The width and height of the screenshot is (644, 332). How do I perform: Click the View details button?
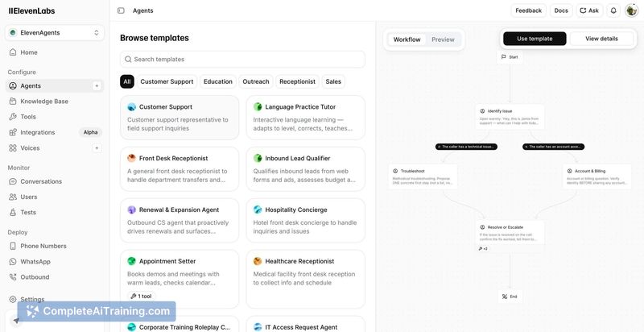click(601, 39)
